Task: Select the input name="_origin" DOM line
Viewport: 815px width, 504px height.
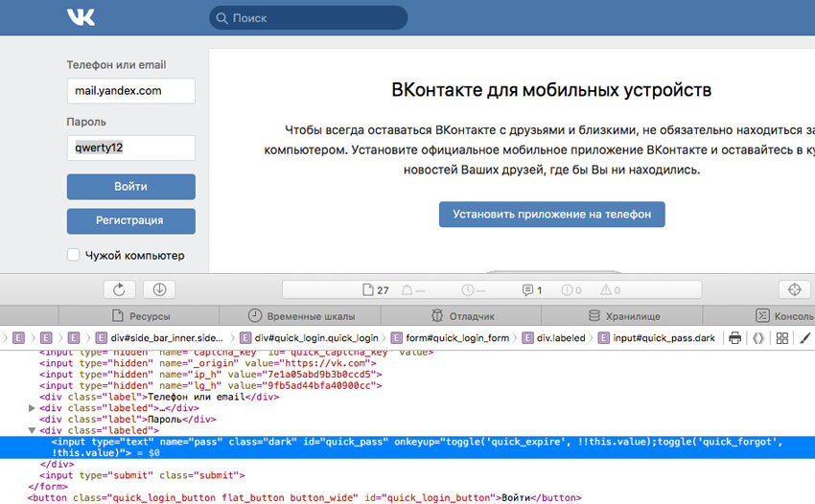Action: click(207, 363)
